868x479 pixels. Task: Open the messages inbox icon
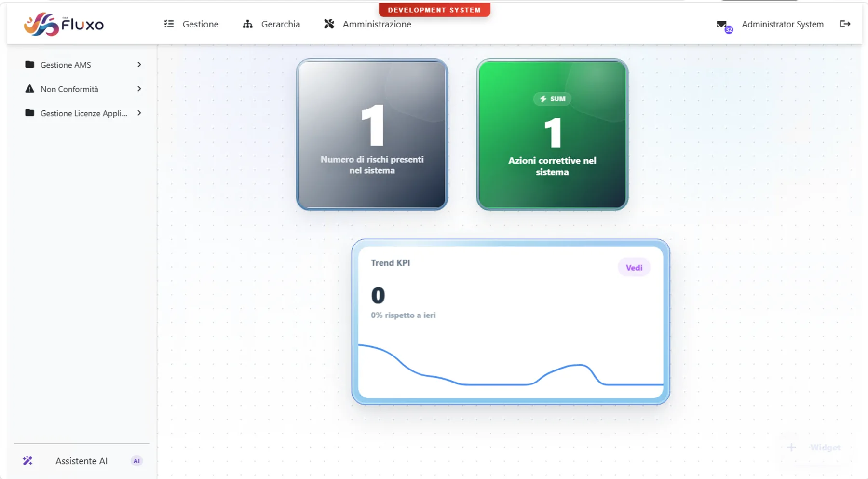coord(721,24)
